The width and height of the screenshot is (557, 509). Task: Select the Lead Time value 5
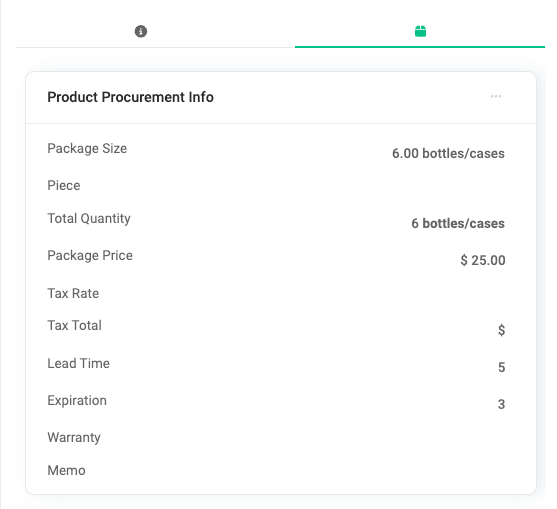(x=501, y=367)
